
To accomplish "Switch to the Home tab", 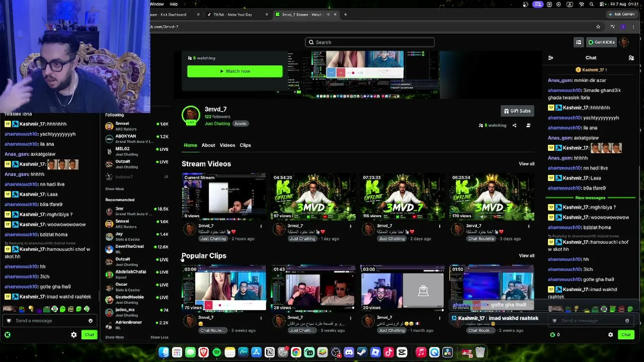I will [190, 145].
